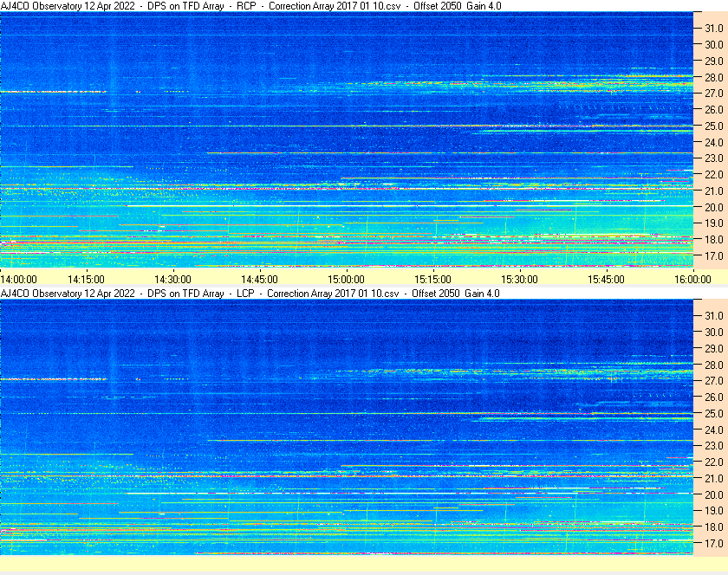Viewport: 728px width, 575px height.
Task: Pick the 22.0 frequency label in LCP panel
Action: 713,462
